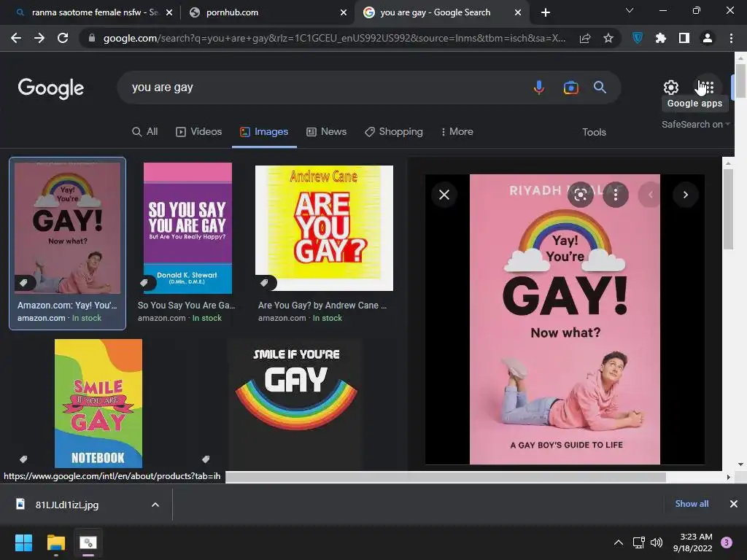This screenshot has width=747, height=560.
Task: Open Are You Gay? by Andrew Cane link
Action: pyautogui.click(x=322, y=311)
